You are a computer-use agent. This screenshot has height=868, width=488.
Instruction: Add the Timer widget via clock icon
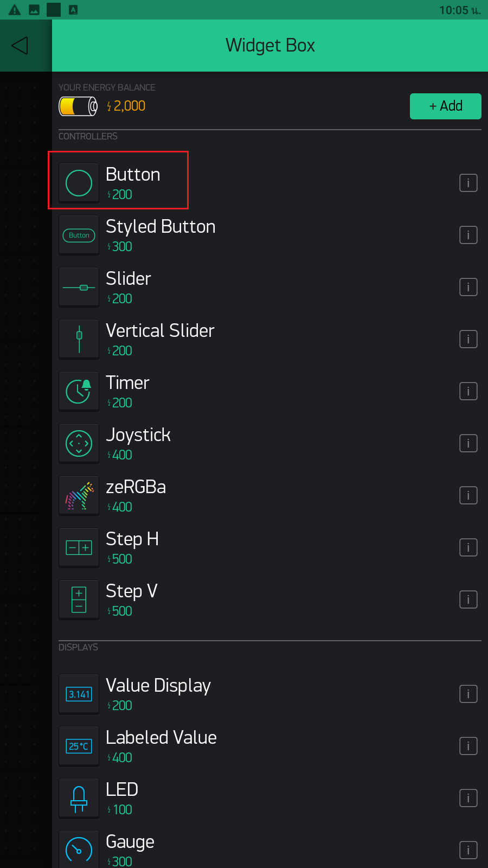click(79, 391)
